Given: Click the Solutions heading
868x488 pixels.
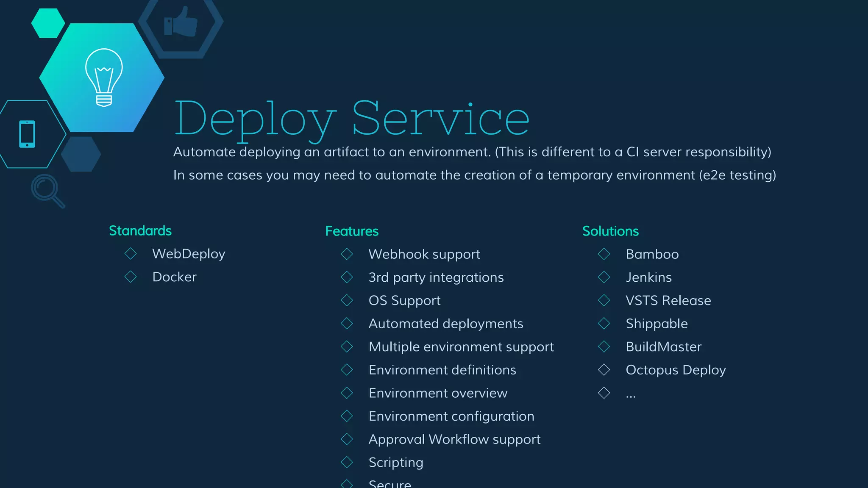Looking at the screenshot, I should (610, 231).
